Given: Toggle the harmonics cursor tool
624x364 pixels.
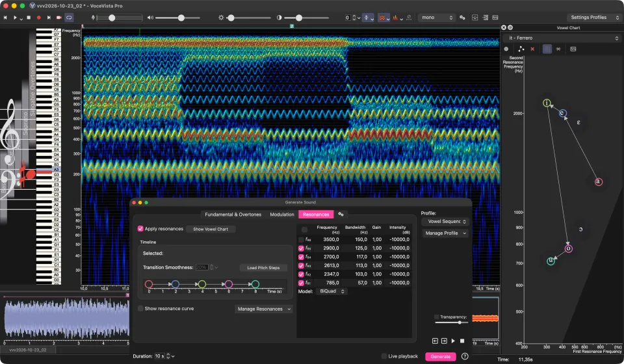Looking at the screenshot, I should tap(367, 18).
